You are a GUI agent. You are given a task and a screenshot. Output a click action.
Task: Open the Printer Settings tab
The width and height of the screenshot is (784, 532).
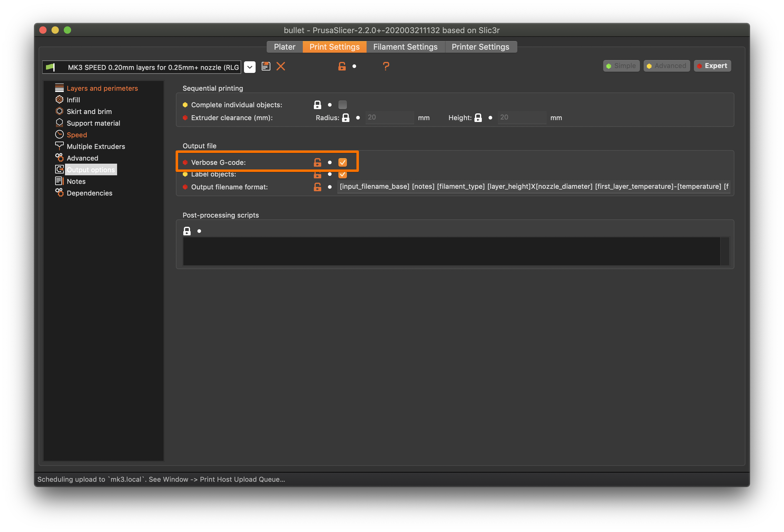480,47
